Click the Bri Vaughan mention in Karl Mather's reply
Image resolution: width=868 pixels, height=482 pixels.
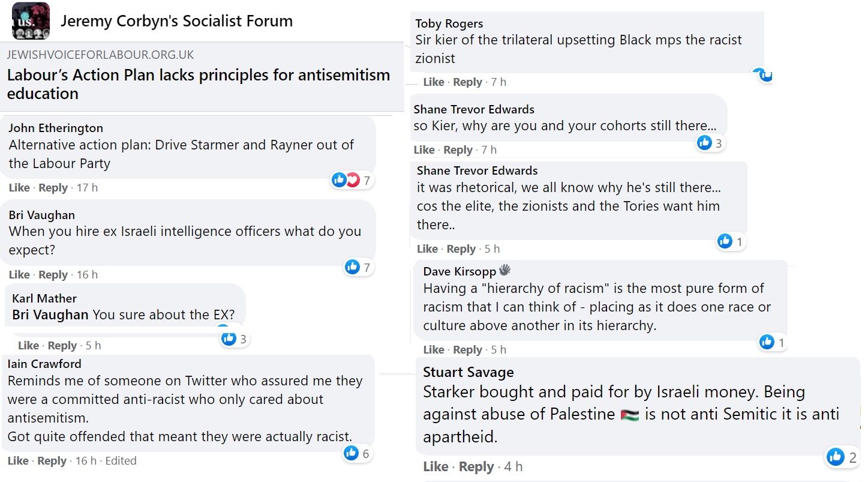point(50,315)
